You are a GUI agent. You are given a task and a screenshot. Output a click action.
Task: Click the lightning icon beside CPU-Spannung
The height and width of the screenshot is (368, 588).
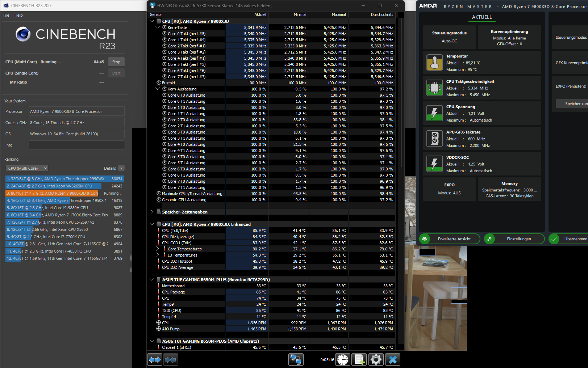[434, 113]
